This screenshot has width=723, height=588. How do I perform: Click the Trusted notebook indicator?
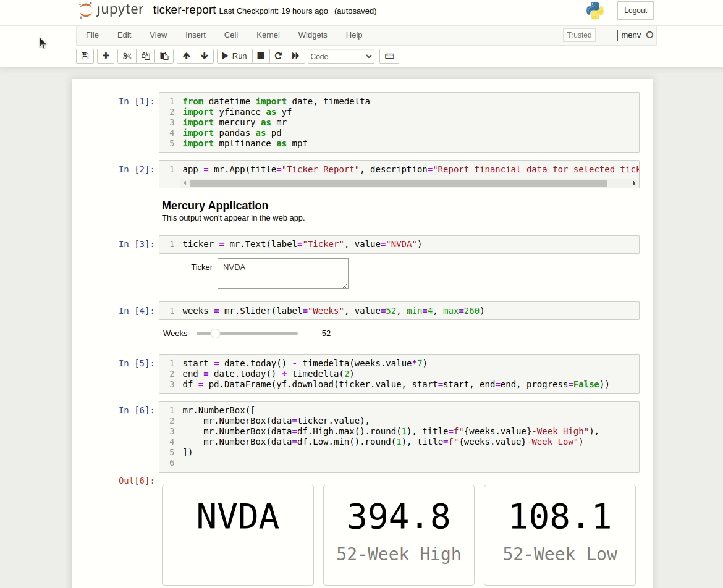point(579,35)
